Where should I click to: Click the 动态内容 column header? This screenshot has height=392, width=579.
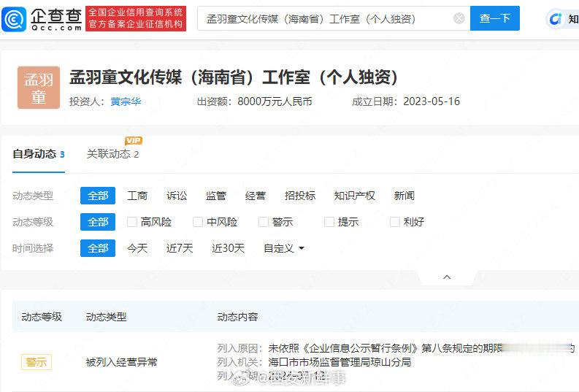tap(237, 317)
